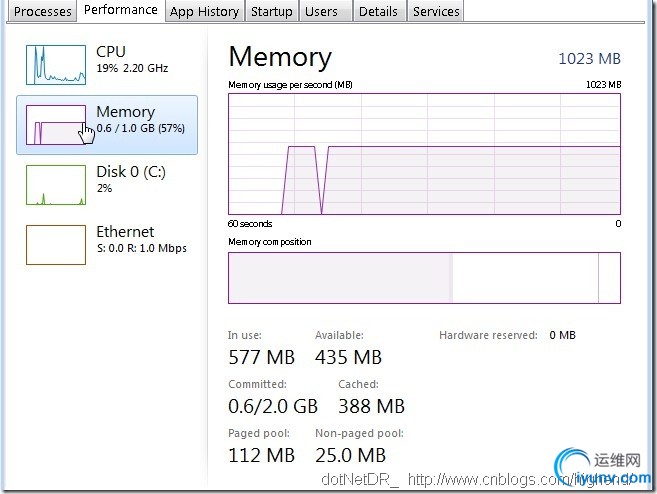The image size is (657, 494).
Task: Click the Available 435 MB value
Action: [x=348, y=357]
